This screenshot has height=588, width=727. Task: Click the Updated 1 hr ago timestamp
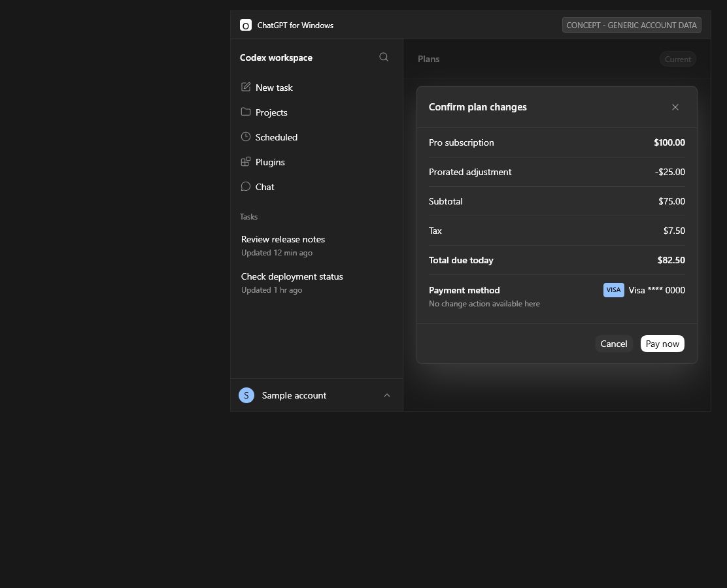coord(272,289)
